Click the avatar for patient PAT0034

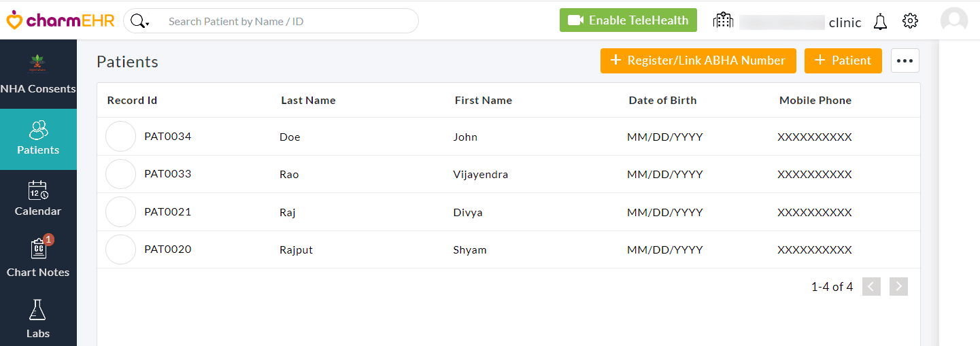pyautogui.click(x=121, y=137)
